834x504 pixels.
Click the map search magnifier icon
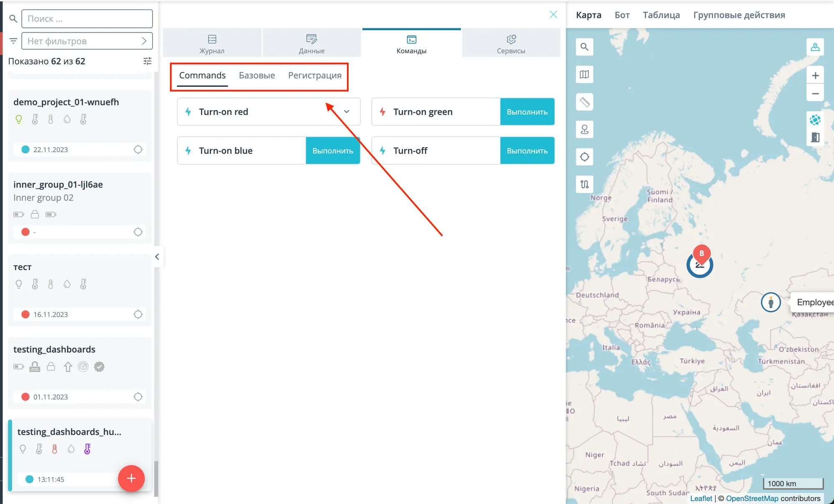pyautogui.click(x=584, y=47)
